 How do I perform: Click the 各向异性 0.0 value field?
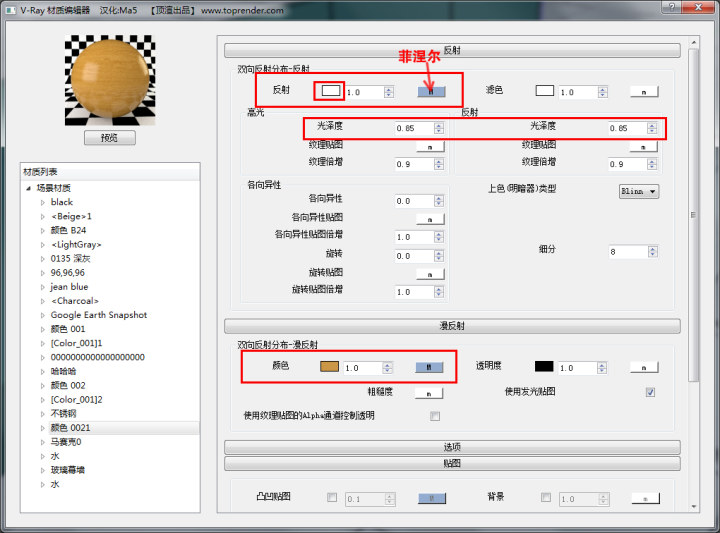[414, 201]
